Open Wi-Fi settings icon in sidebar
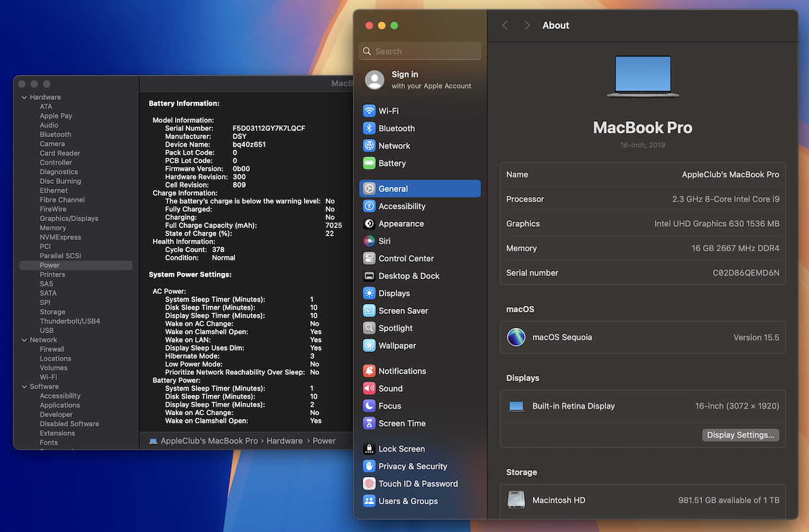Screen dimensions: 809x532 369,111
